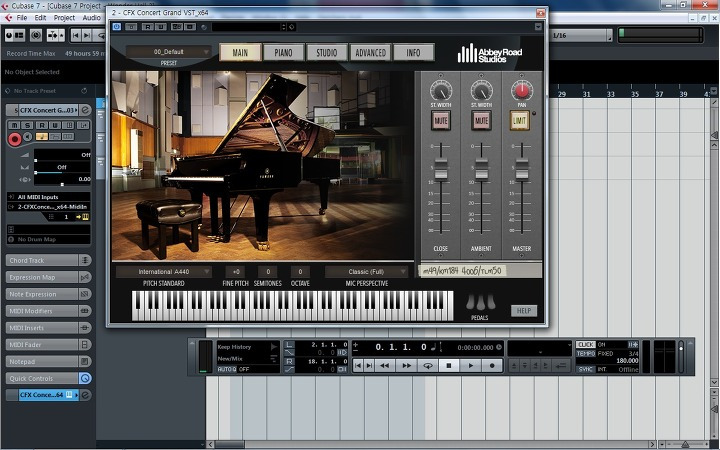
Task: Click the MIDI Fader section icon
Action: pyautogui.click(x=85, y=345)
